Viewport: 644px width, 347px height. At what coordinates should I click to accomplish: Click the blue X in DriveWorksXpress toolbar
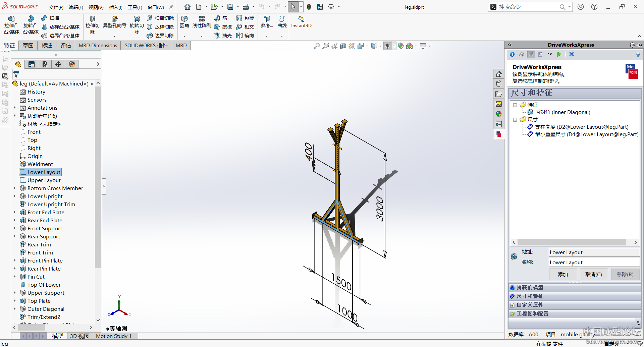[x=572, y=54]
